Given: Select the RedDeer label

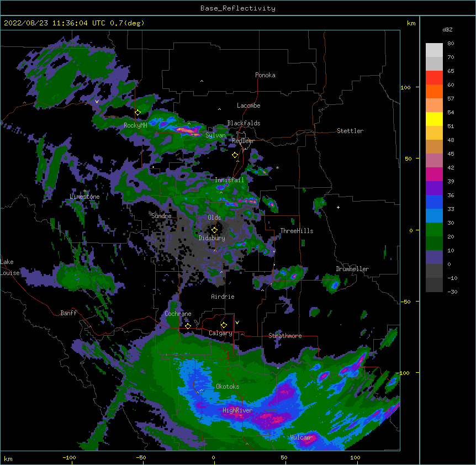Looking at the screenshot, I should (243, 141).
